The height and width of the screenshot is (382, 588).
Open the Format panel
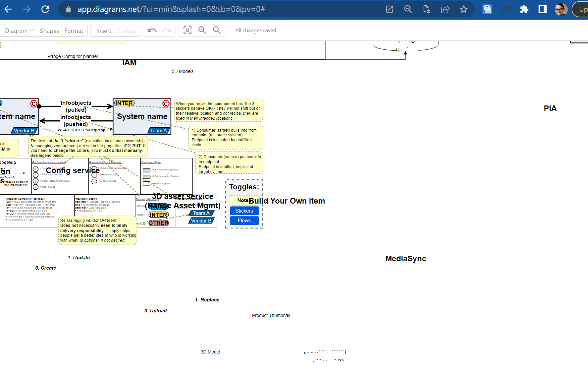(74, 31)
